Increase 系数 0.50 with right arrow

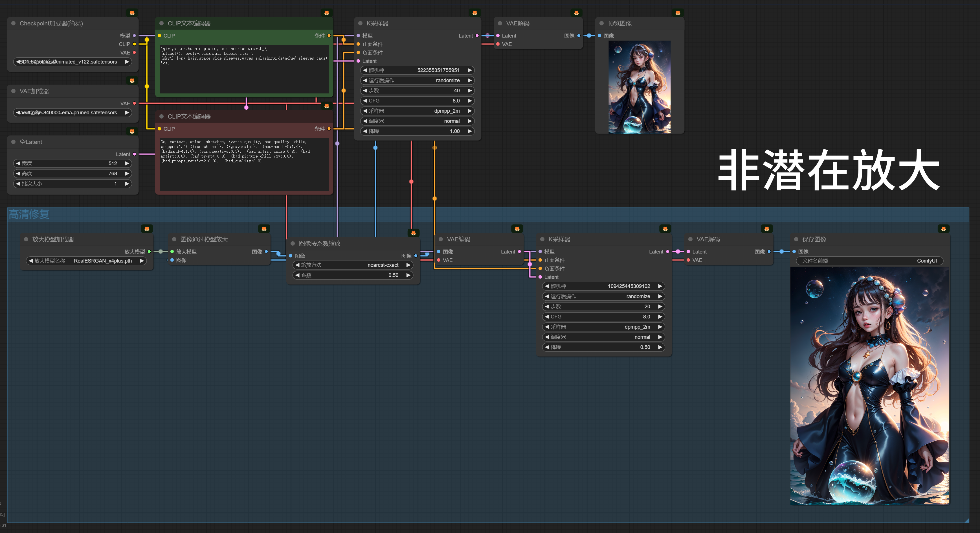(408, 275)
